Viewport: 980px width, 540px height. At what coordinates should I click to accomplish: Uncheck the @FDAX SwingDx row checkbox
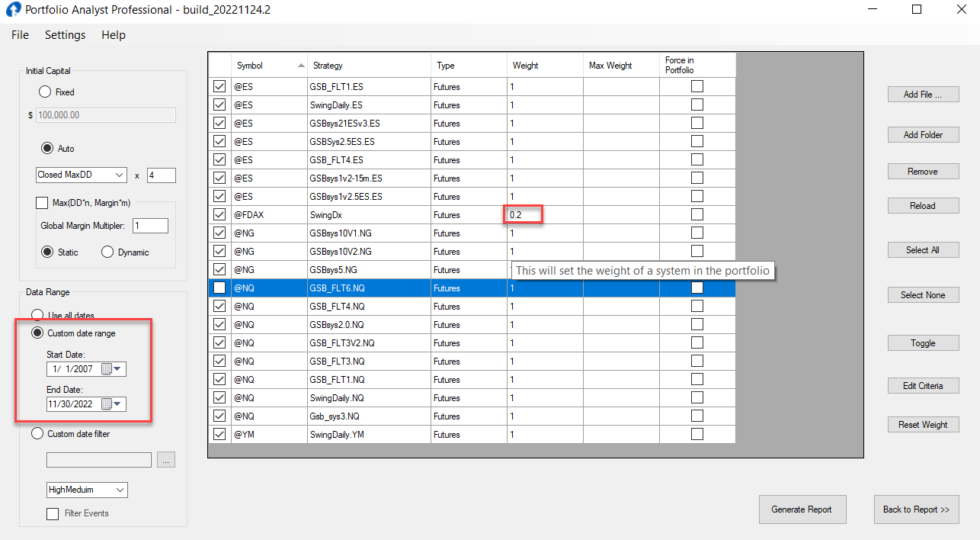click(x=219, y=215)
